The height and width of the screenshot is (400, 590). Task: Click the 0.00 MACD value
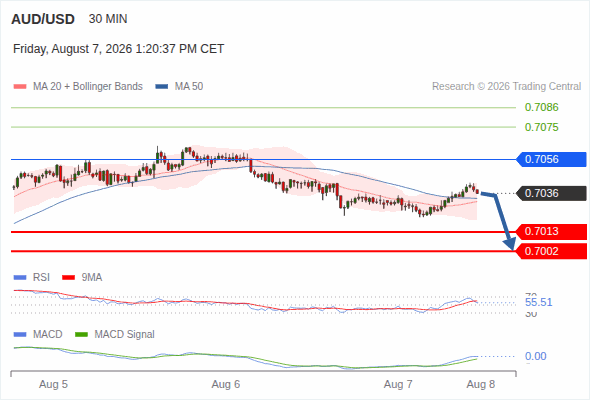(x=535, y=356)
